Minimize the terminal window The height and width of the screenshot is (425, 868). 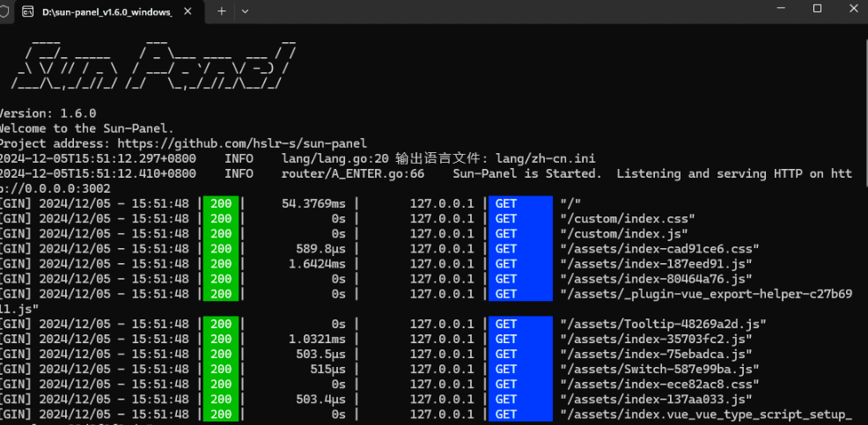[x=781, y=8]
